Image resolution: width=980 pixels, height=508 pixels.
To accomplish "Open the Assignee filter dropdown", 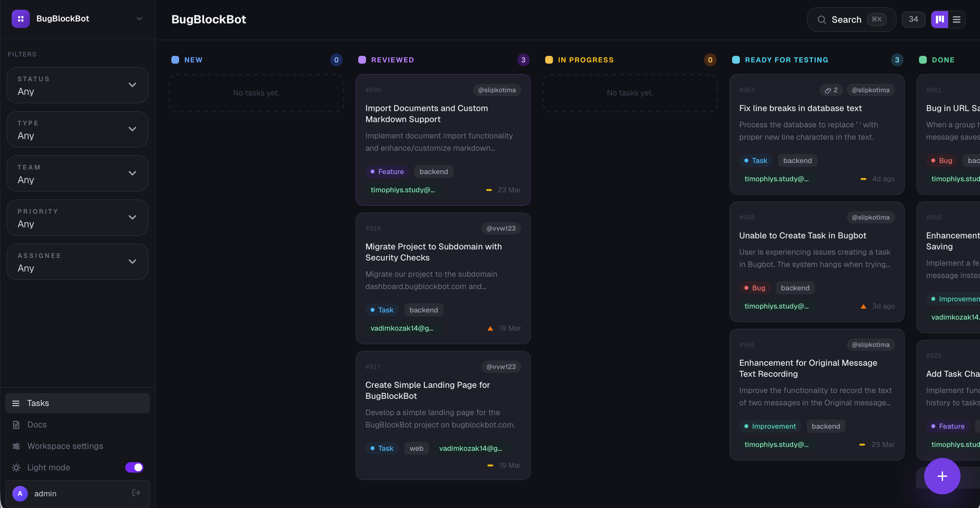I will (x=132, y=261).
